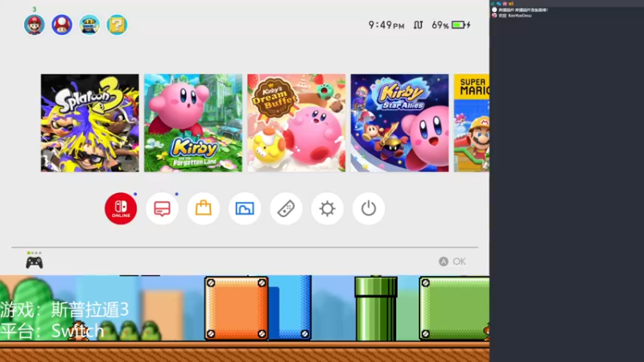Click the orange megaphone icon in chat panel
This screenshot has height=362, width=644.
coord(511,4)
